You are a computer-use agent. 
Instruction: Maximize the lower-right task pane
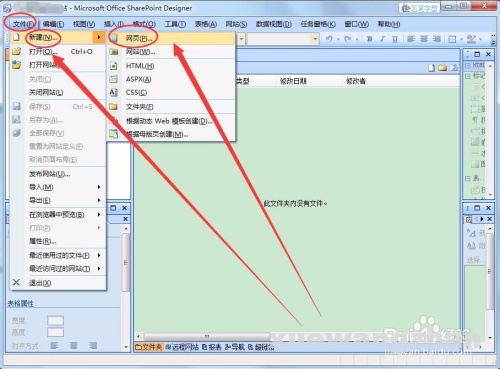(x=477, y=208)
